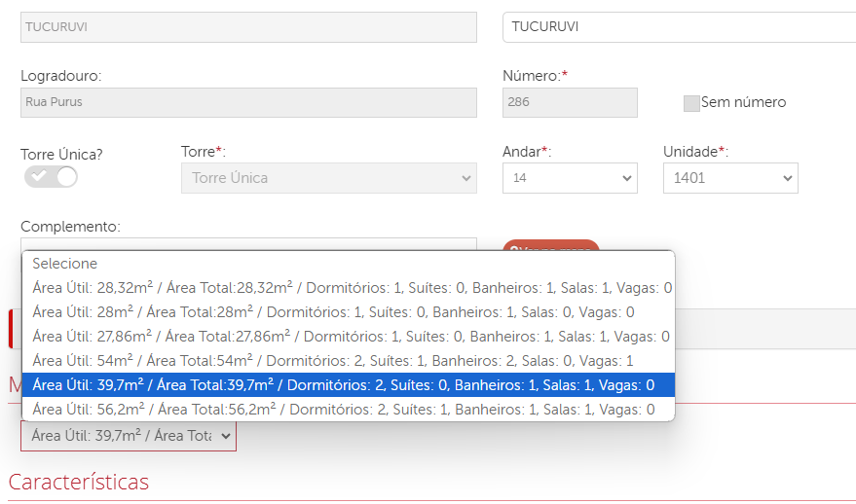Toggle the Torre Única switch
Viewport: 856px width, 504px height.
[52, 176]
